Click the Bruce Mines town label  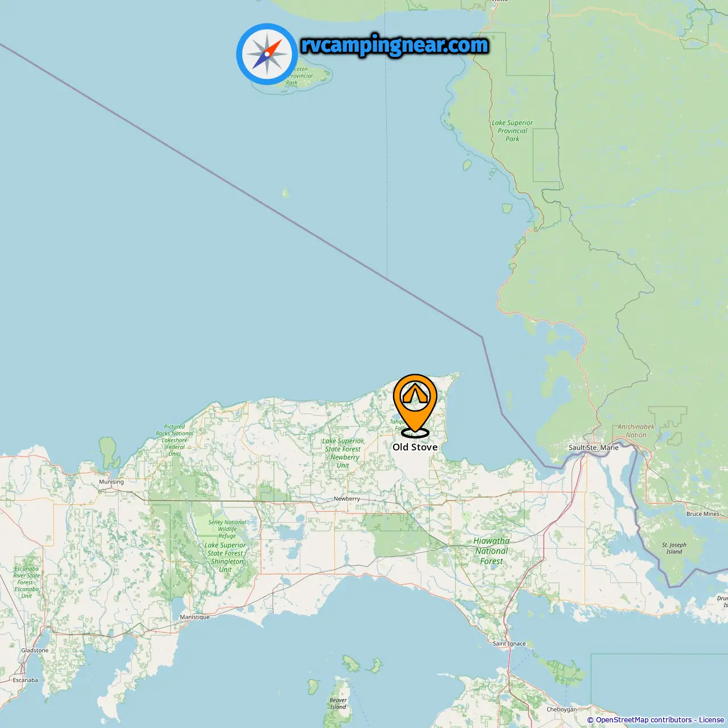click(703, 514)
